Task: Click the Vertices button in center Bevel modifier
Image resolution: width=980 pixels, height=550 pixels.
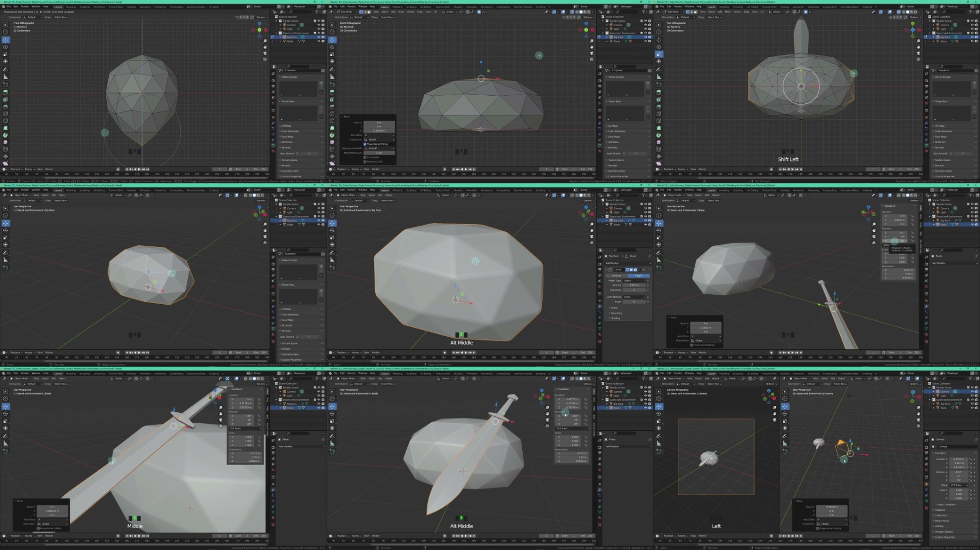Action: pos(617,276)
